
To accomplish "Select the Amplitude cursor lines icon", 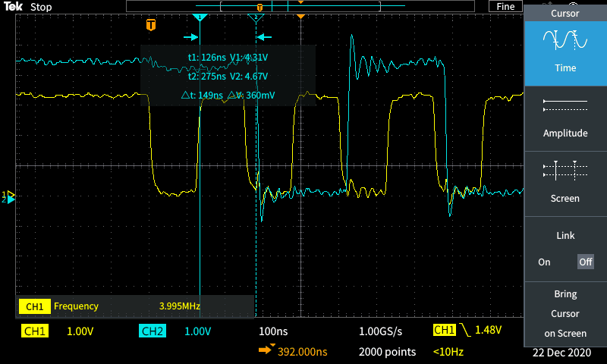I will pos(565,105).
